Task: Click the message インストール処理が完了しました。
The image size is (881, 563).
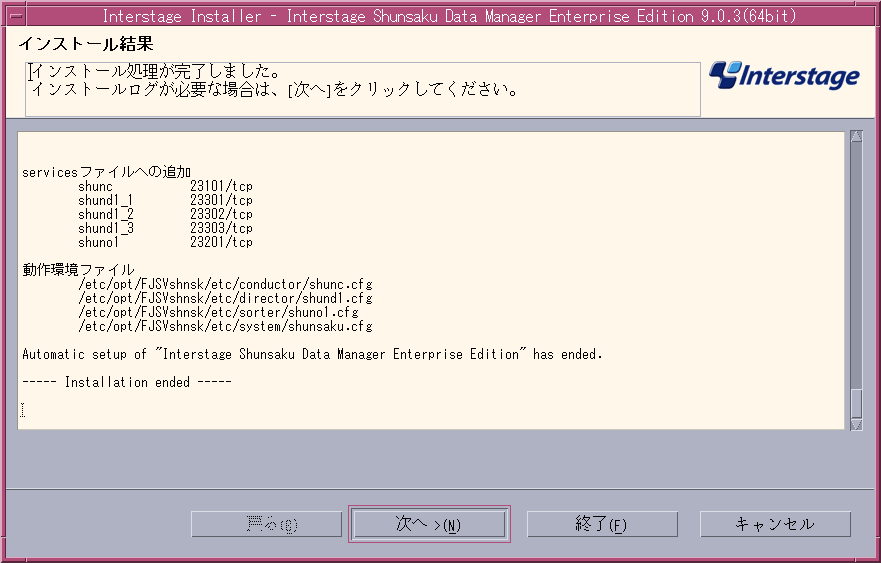Action: [x=156, y=71]
